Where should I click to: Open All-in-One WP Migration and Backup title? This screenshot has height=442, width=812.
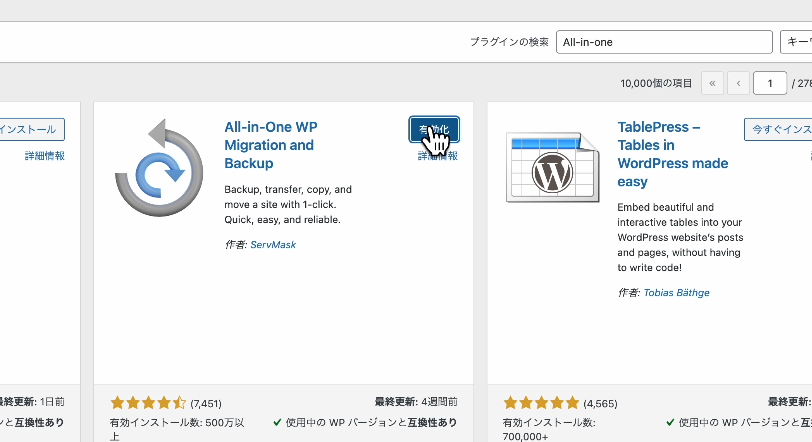[x=271, y=145]
